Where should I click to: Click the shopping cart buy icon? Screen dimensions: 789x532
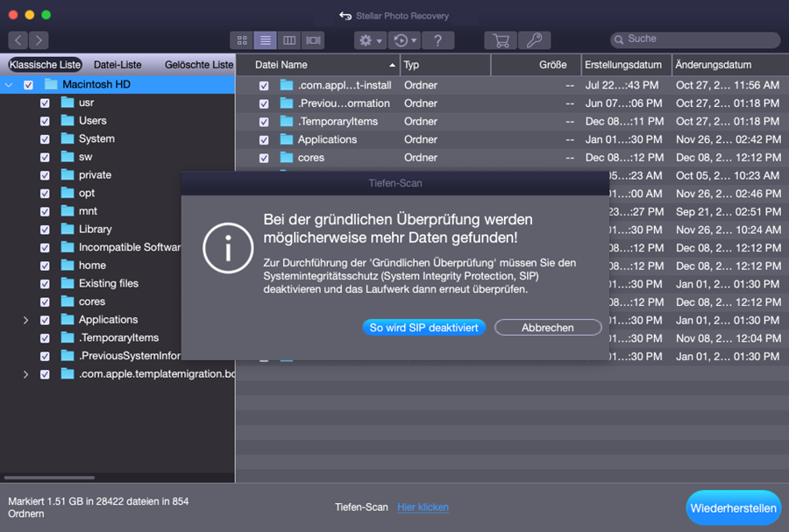500,40
